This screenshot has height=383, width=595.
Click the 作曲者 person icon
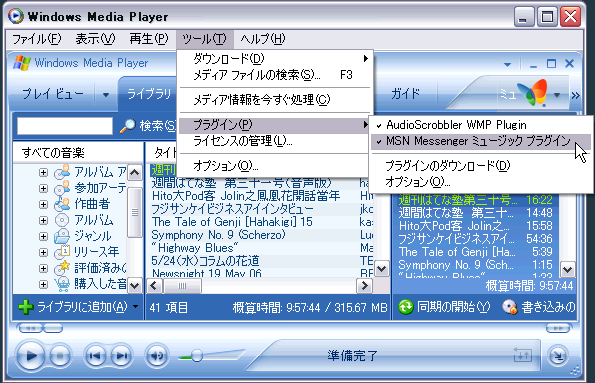(62, 204)
